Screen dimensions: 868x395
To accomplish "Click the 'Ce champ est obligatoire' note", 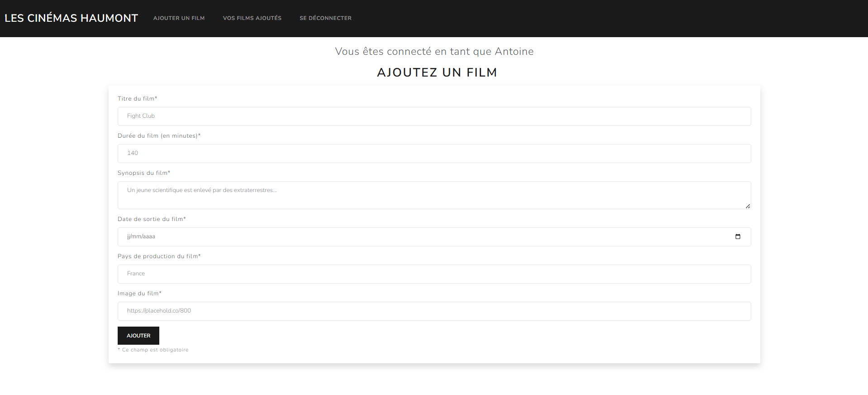I will tap(155, 350).
